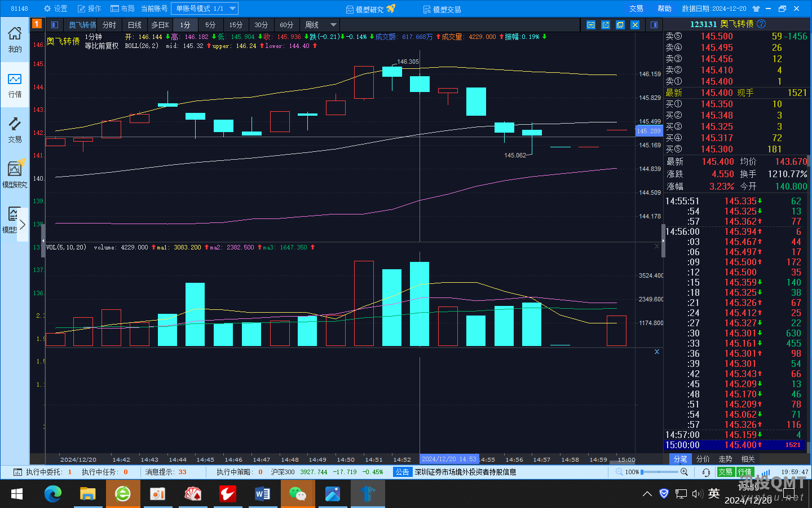Open 设置 settings gear menu
This screenshot has width=812, height=508.
coord(55,8)
